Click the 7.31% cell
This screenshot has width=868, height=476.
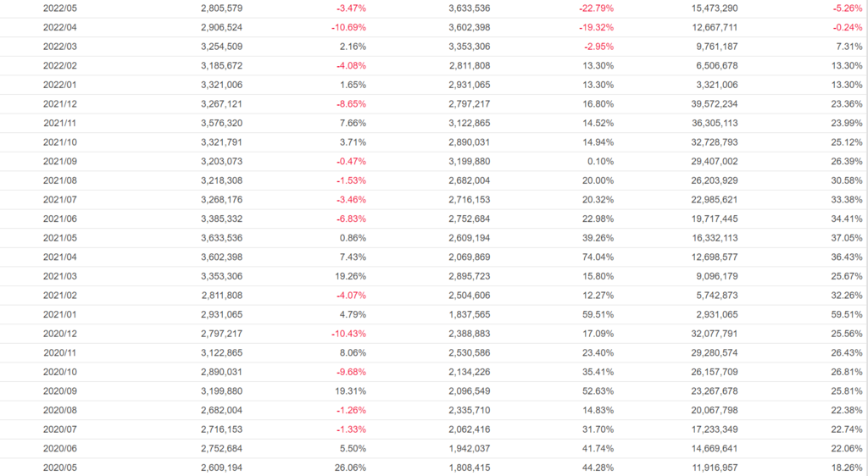pyautogui.click(x=849, y=47)
